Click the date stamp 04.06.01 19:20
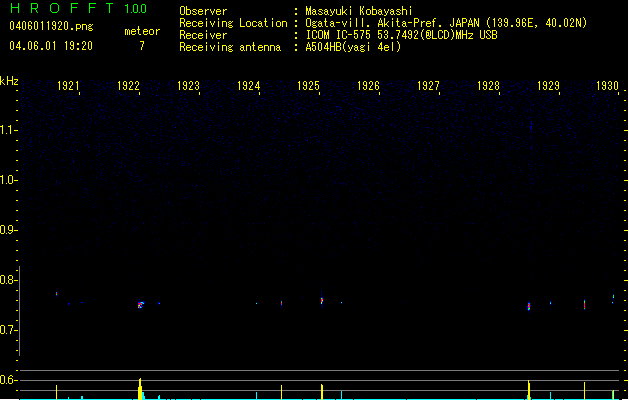Image resolution: width=629 pixels, height=400 pixels. pyautogui.click(x=51, y=46)
